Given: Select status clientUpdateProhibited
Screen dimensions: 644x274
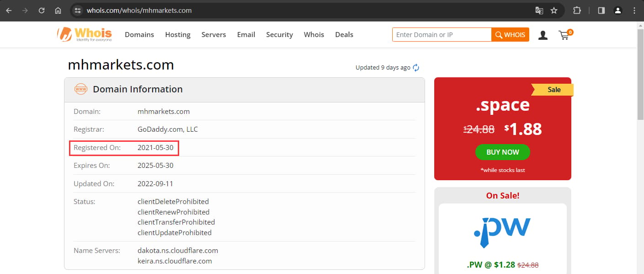Looking at the screenshot, I should (175, 233).
